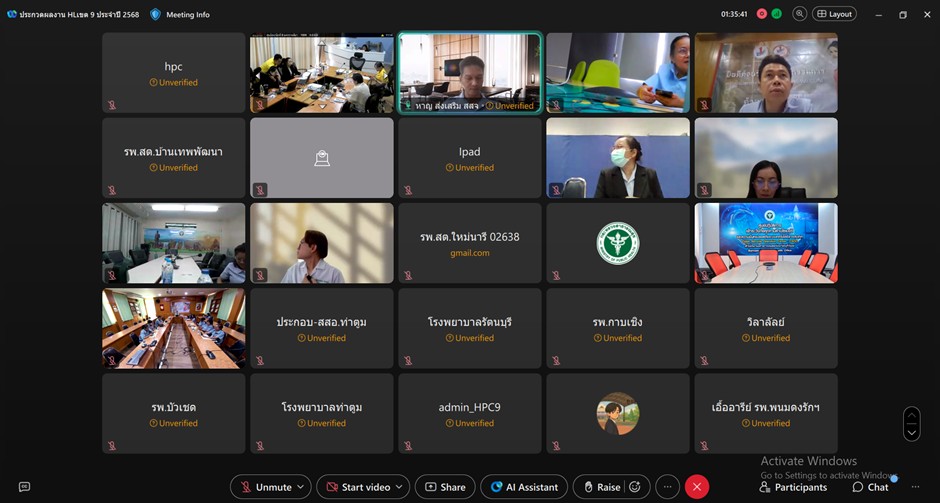Expand audio options arrow beside Unmute
The image size is (940, 503).
[302, 487]
